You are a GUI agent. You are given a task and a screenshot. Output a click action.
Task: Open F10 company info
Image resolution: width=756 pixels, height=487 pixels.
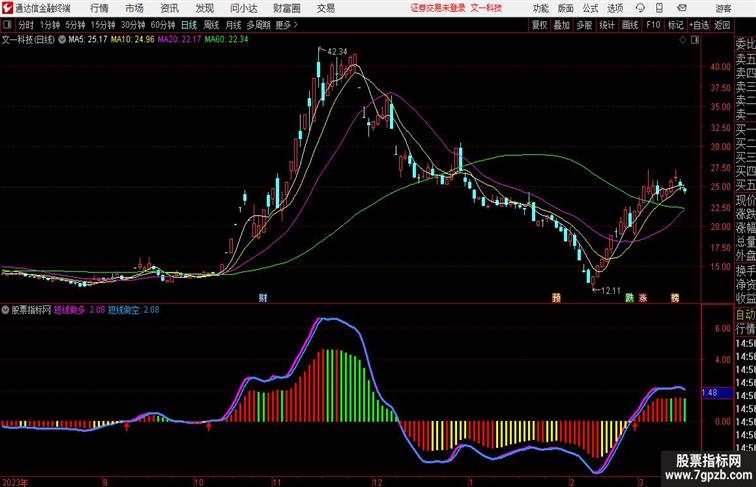tap(653, 25)
